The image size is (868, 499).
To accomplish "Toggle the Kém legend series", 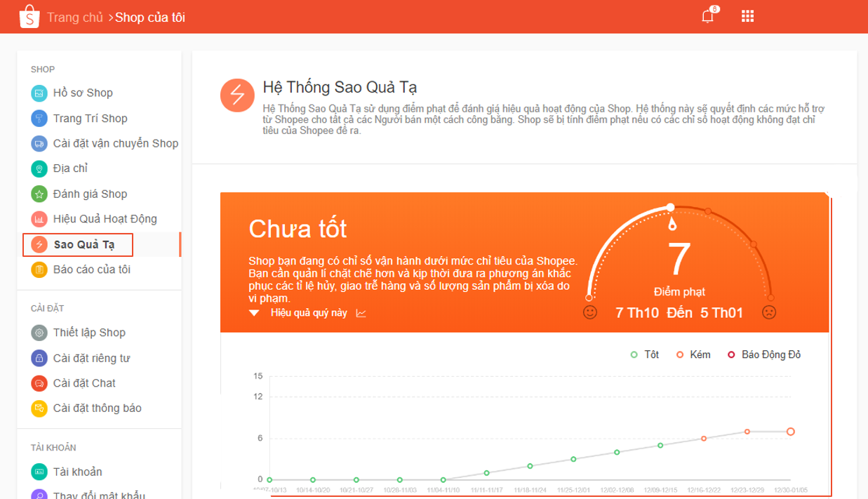I will click(x=693, y=354).
